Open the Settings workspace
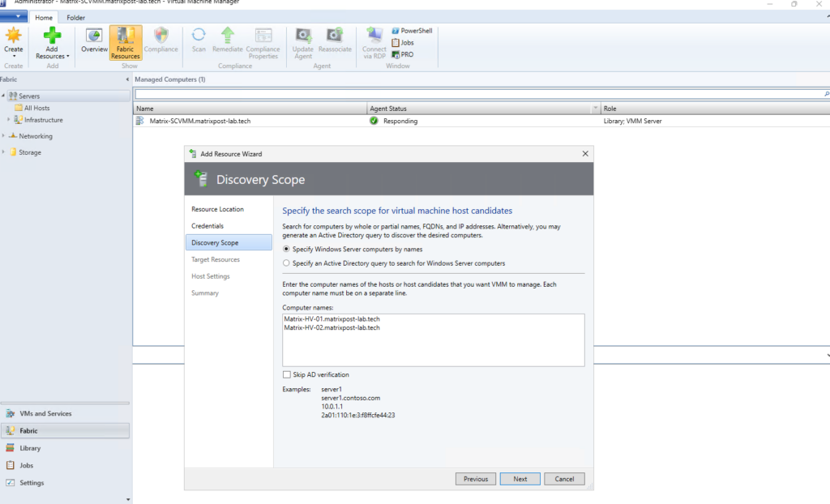830x504 pixels. [65, 483]
